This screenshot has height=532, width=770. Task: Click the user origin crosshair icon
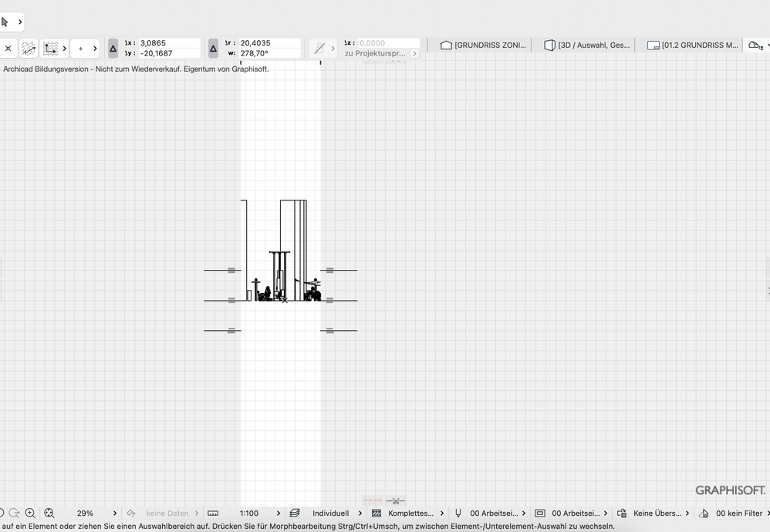point(8,49)
